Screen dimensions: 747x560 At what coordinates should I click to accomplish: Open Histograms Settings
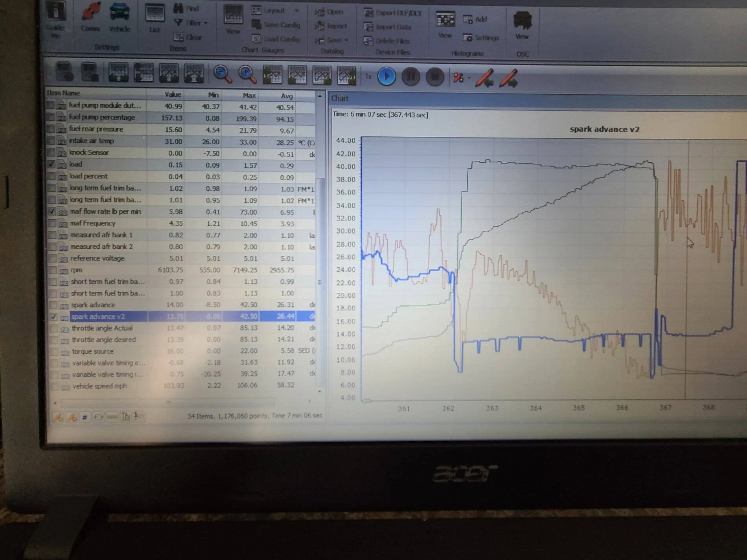(481, 38)
